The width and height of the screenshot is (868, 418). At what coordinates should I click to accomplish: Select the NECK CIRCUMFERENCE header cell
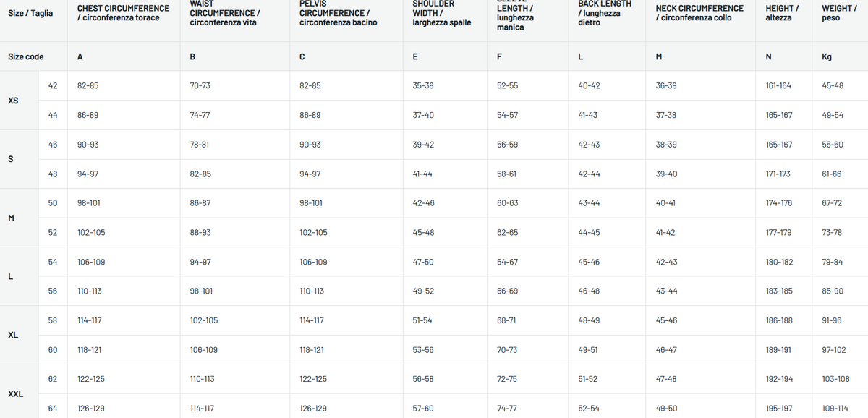coord(699,13)
